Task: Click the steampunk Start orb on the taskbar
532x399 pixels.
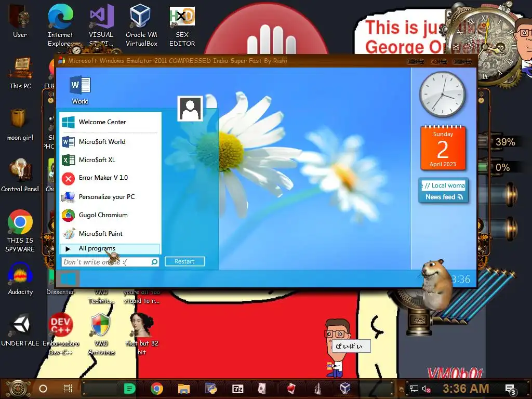Action: pyautogui.click(x=18, y=389)
